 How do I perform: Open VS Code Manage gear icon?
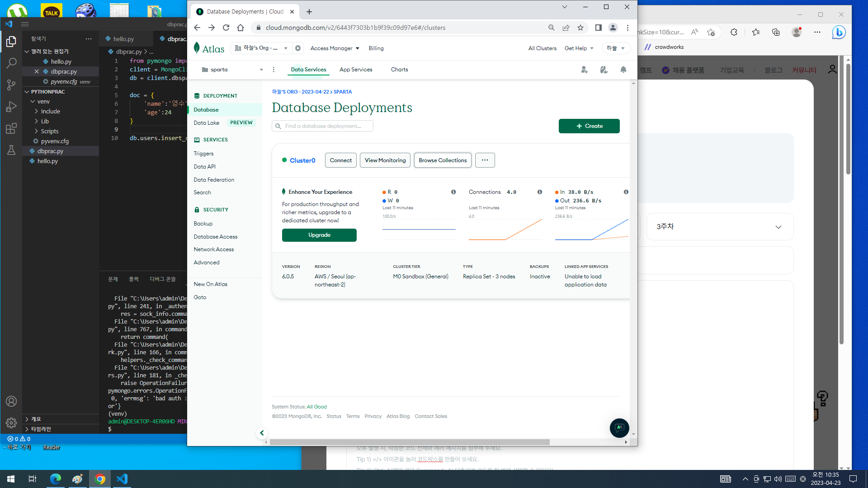(x=11, y=423)
